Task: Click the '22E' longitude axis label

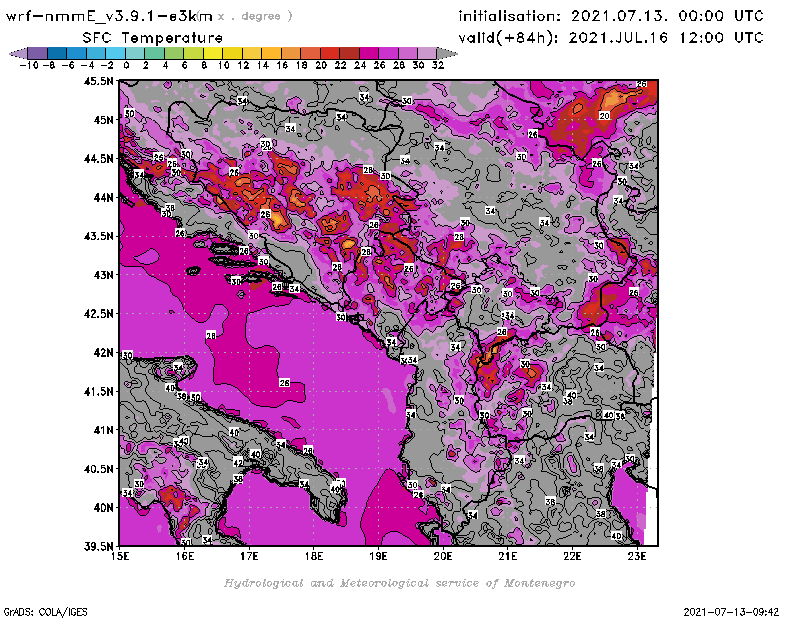Action: coord(572,556)
